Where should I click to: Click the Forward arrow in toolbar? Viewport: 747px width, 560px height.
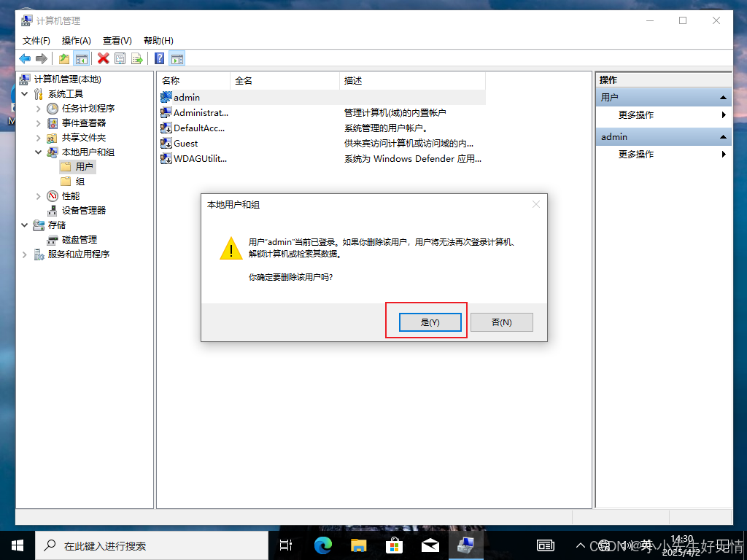click(42, 58)
